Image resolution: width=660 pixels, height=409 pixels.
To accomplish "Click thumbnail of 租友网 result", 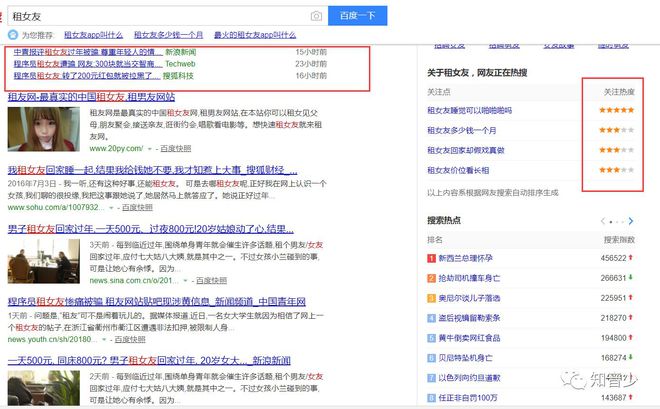I will (44, 129).
